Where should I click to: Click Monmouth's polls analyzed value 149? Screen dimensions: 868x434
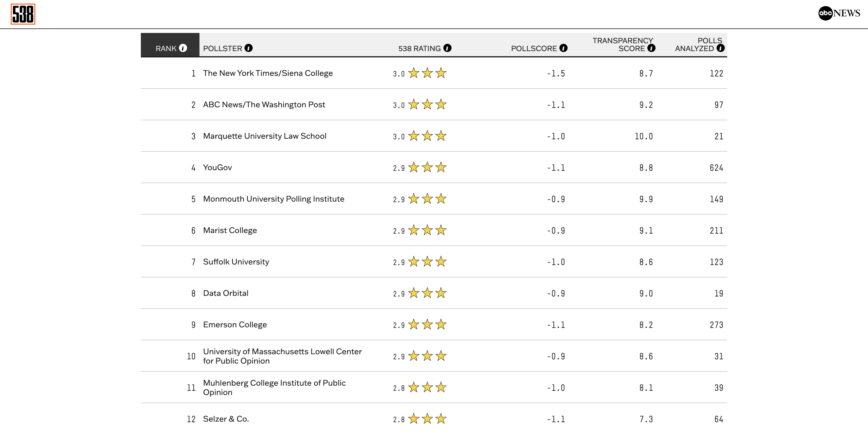coord(716,199)
